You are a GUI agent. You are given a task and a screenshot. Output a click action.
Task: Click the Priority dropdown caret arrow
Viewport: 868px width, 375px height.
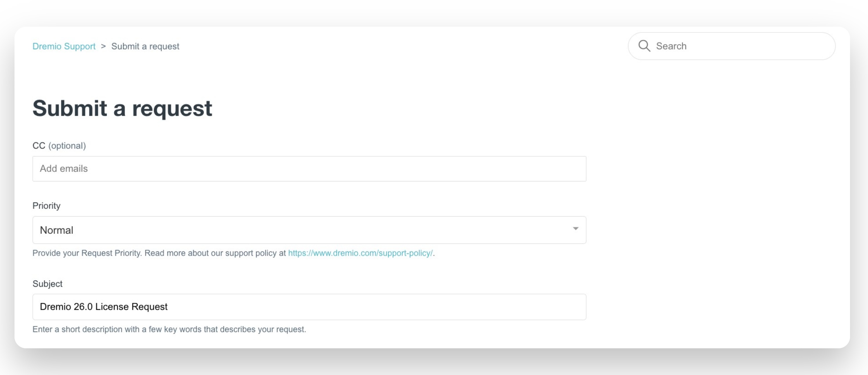click(576, 229)
